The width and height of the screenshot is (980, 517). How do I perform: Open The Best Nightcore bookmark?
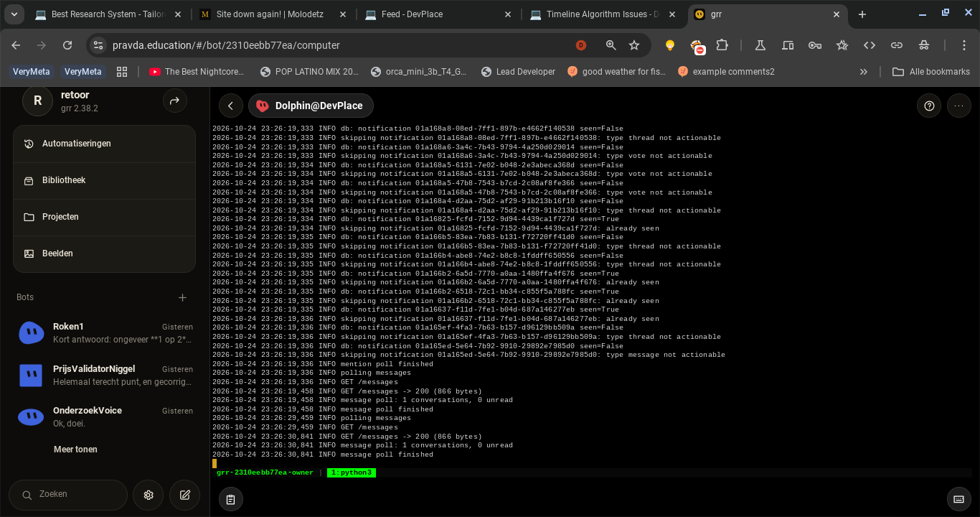tap(197, 72)
